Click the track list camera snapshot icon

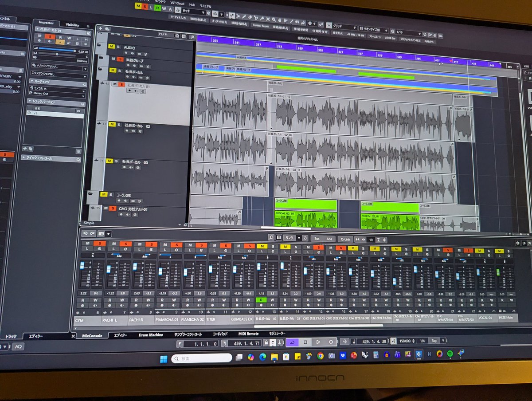[x=177, y=36]
